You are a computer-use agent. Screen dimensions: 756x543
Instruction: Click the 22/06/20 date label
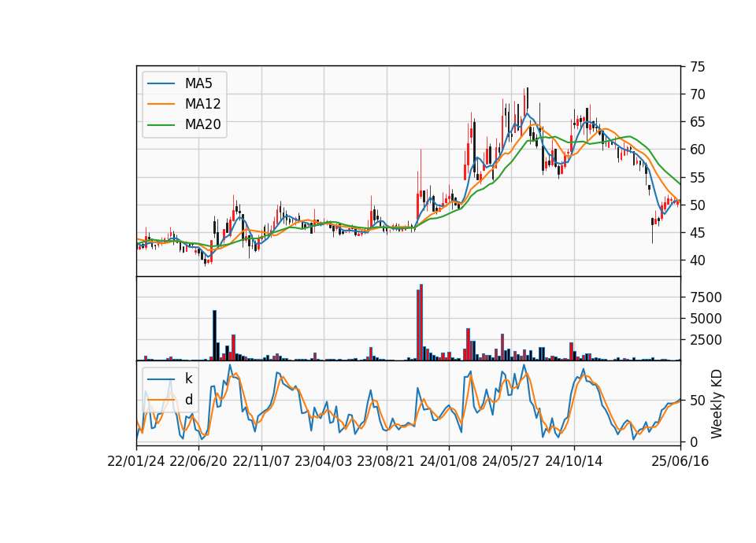tap(198, 461)
